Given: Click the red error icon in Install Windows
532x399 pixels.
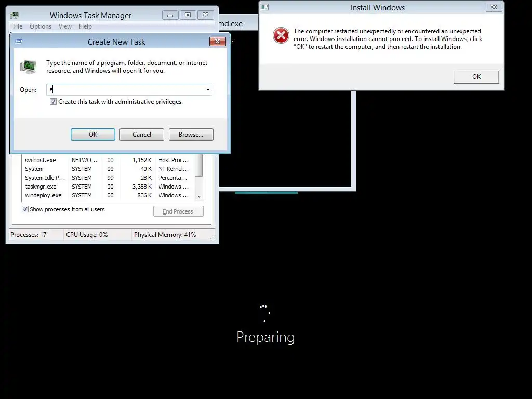Looking at the screenshot, I should 281,36.
